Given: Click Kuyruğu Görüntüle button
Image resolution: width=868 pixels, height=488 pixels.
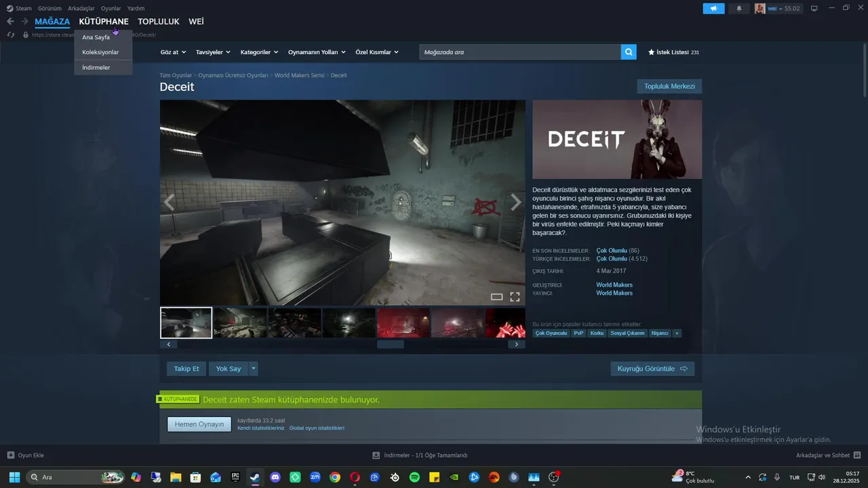Looking at the screenshot, I should [652, 369].
